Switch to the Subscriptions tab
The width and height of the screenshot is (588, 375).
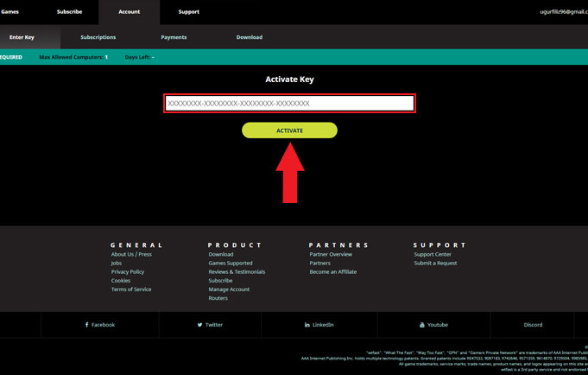point(98,37)
